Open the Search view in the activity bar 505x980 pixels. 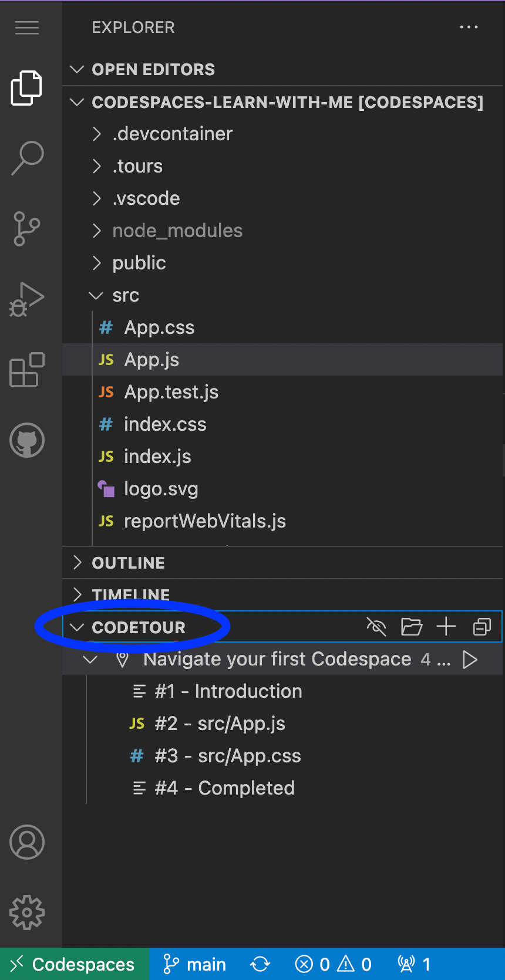click(26, 157)
